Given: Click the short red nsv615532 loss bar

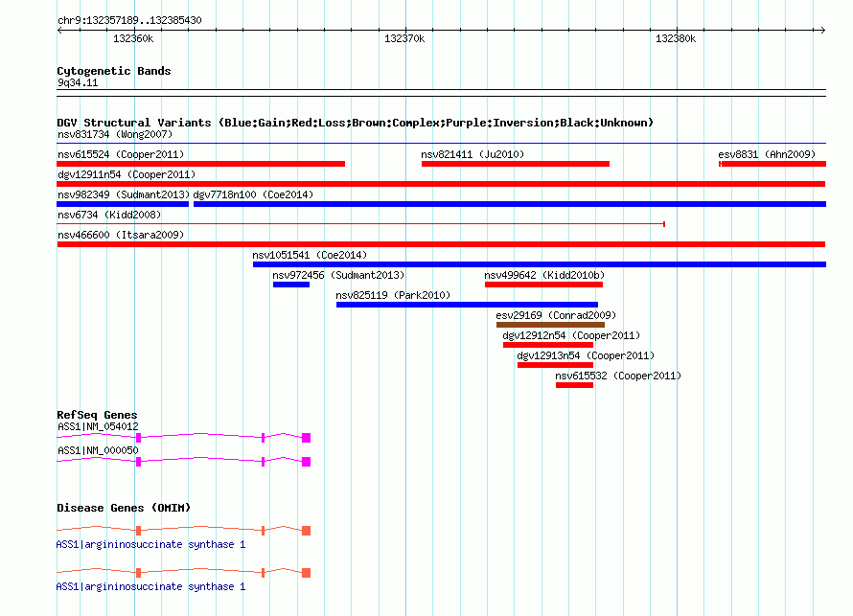Looking at the screenshot, I should point(574,385).
